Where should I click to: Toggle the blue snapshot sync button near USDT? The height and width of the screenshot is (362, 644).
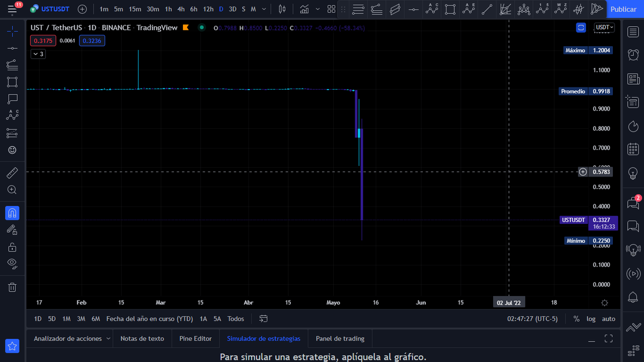pos(581,27)
